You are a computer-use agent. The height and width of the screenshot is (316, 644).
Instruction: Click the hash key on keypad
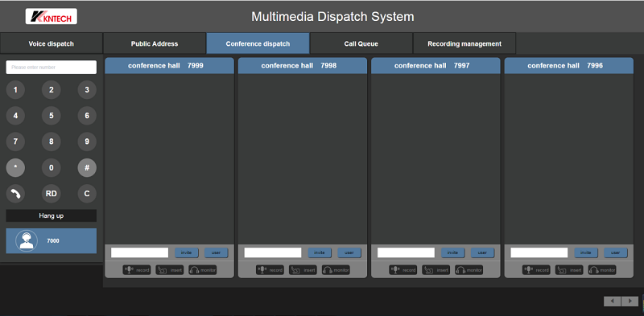[87, 168]
